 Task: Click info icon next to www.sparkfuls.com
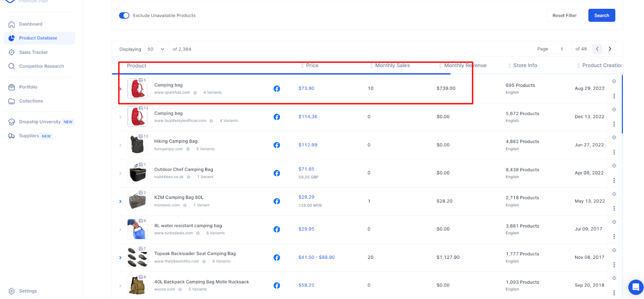(195, 93)
